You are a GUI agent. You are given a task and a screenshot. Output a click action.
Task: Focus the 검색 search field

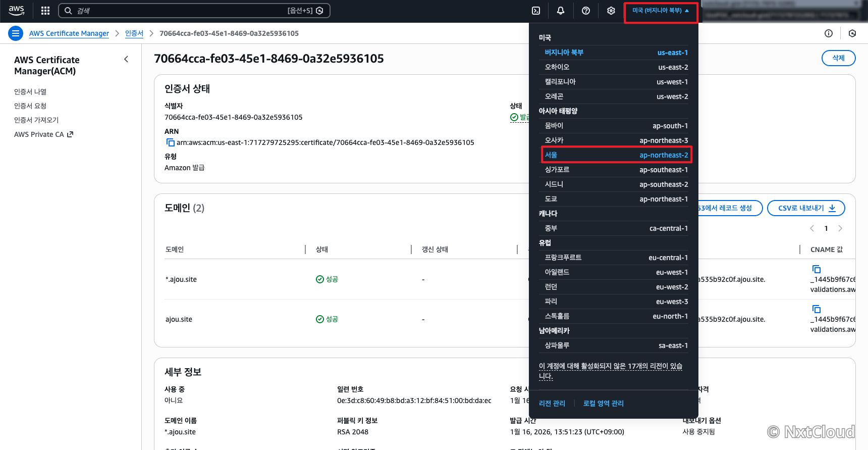(194, 11)
